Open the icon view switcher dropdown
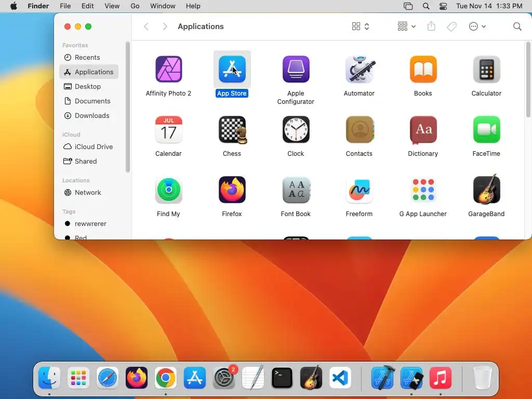 click(361, 26)
